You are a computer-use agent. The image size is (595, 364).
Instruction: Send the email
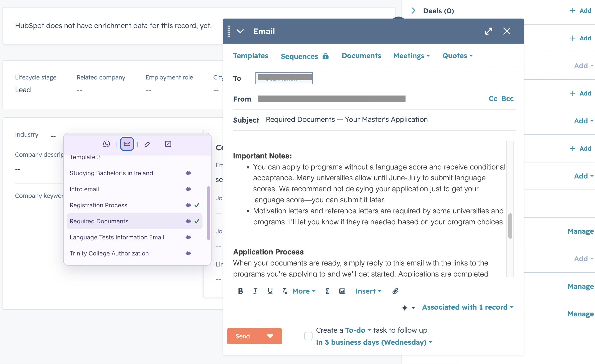243,336
